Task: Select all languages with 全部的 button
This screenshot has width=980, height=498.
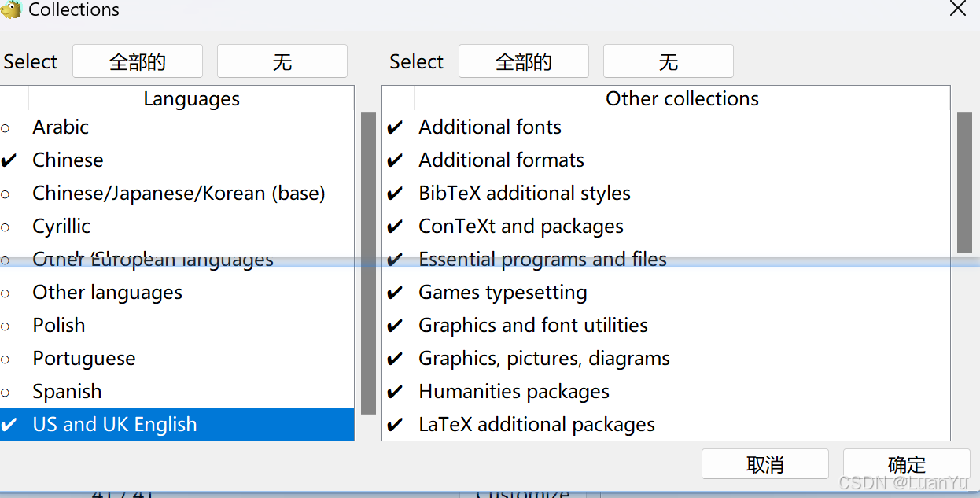Action: (138, 61)
